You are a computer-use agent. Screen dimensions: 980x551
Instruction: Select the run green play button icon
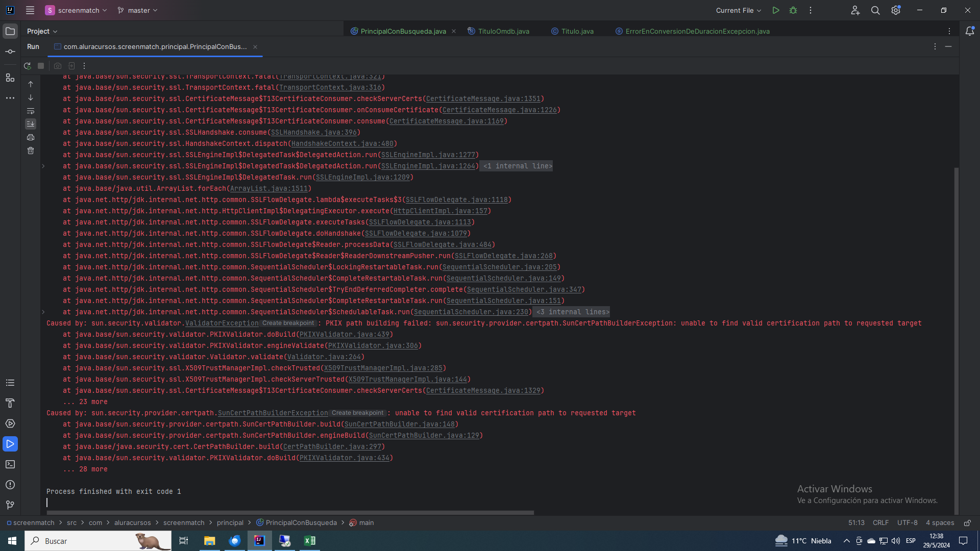(x=776, y=10)
